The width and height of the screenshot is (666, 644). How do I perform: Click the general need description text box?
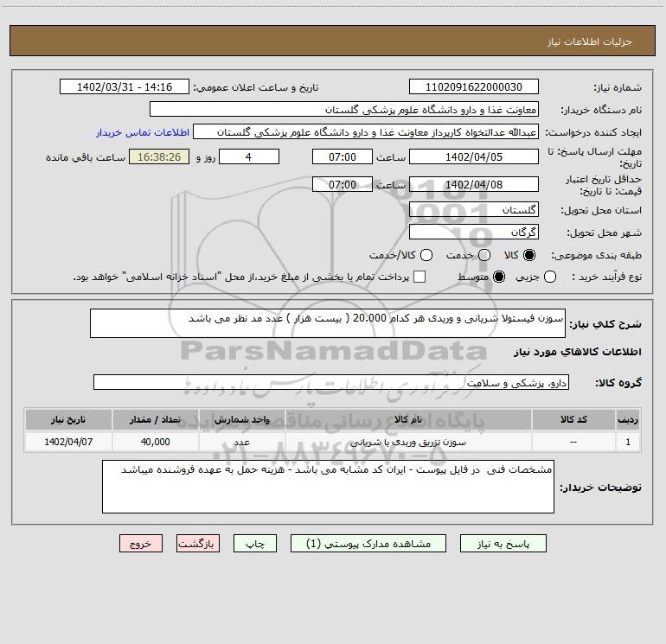(328, 323)
